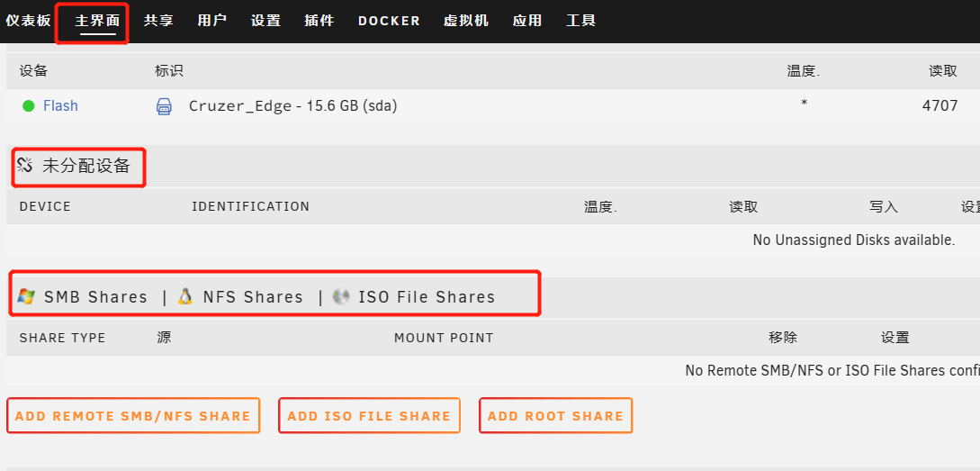This screenshot has height=471, width=980.
Task: Open the 虚拟机 virtual machines tab
Action: point(466,21)
